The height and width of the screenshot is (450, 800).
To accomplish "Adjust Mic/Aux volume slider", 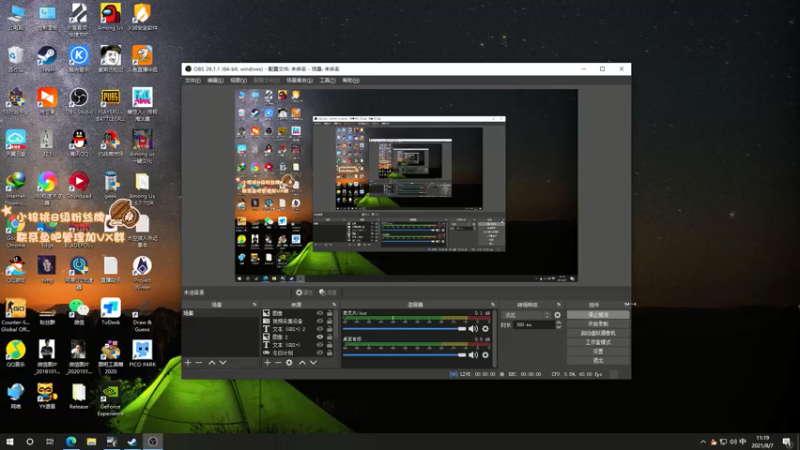I will click(405, 329).
